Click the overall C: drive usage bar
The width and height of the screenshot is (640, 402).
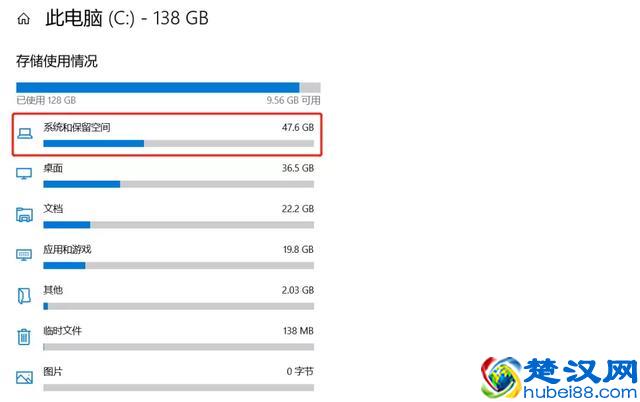pos(168,87)
